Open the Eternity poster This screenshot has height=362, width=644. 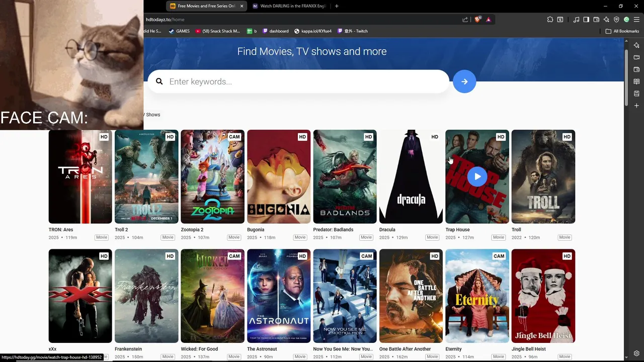click(477, 296)
